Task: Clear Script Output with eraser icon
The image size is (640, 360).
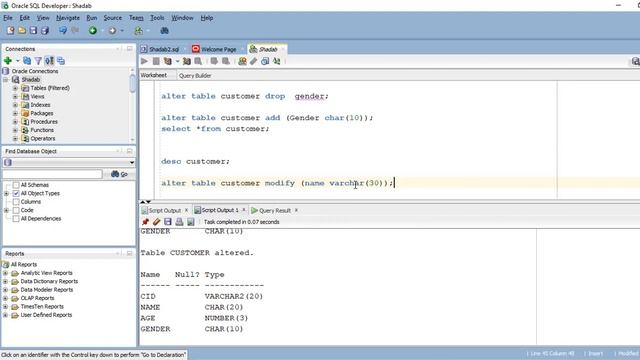Action: pos(156,222)
